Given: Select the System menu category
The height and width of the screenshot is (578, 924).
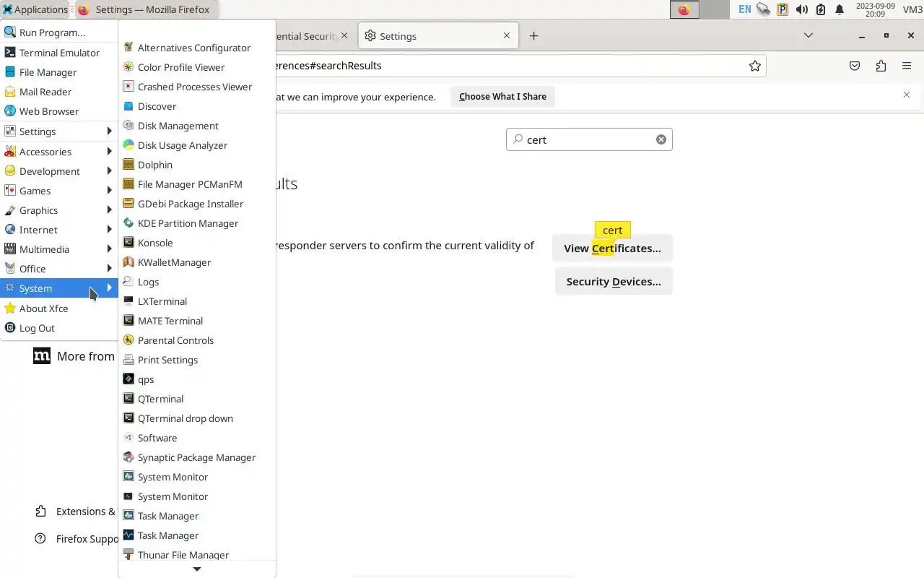Looking at the screenshot, I should pyautogui.click(x=59, y=288).
